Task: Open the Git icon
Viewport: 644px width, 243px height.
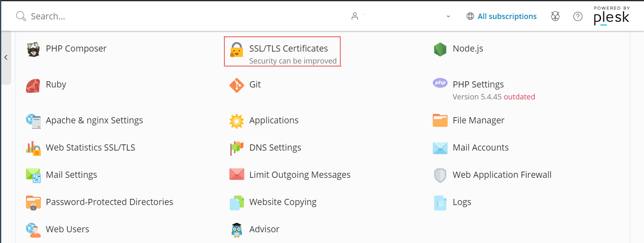Action: coord(236,86)
